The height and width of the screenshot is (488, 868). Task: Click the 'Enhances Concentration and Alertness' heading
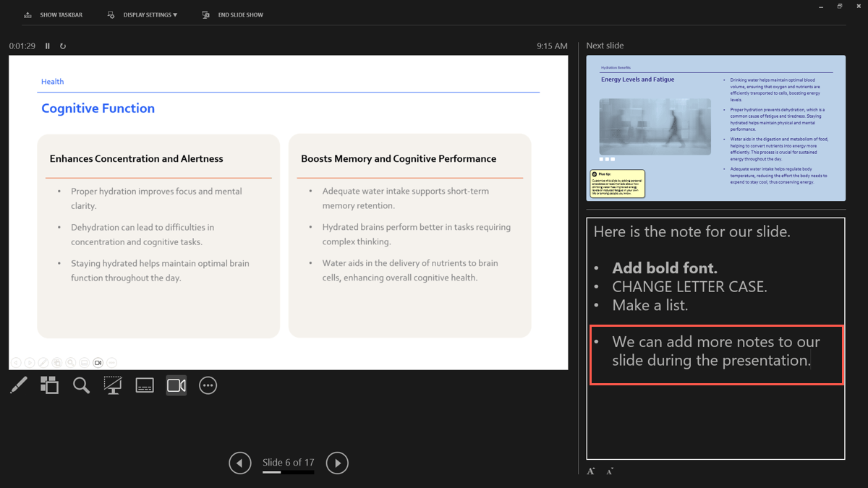coord(137,159)
